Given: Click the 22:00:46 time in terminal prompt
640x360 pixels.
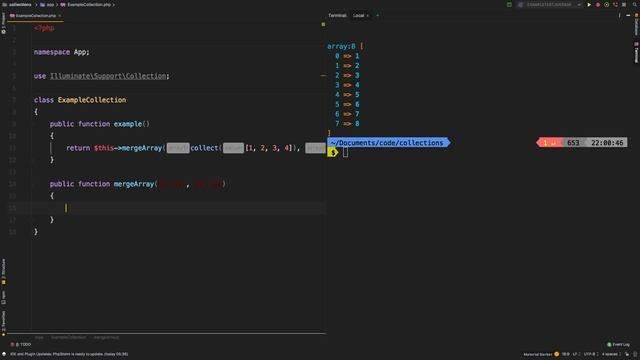Looking at the screenshot, I should [x=607, y=143].
